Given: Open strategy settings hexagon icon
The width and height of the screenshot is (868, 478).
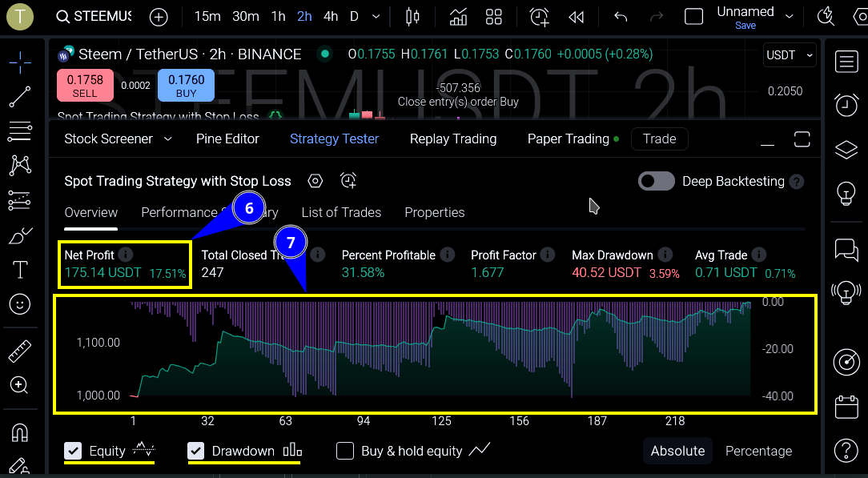Looking at the screenshot, I should tap(315, 181).
